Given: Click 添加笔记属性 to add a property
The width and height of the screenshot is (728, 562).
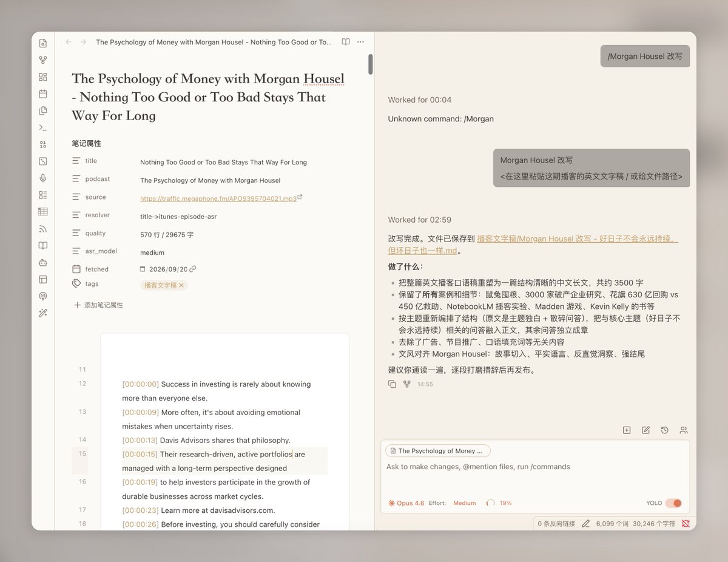Looking at the screenshot, I should point(98,305).
